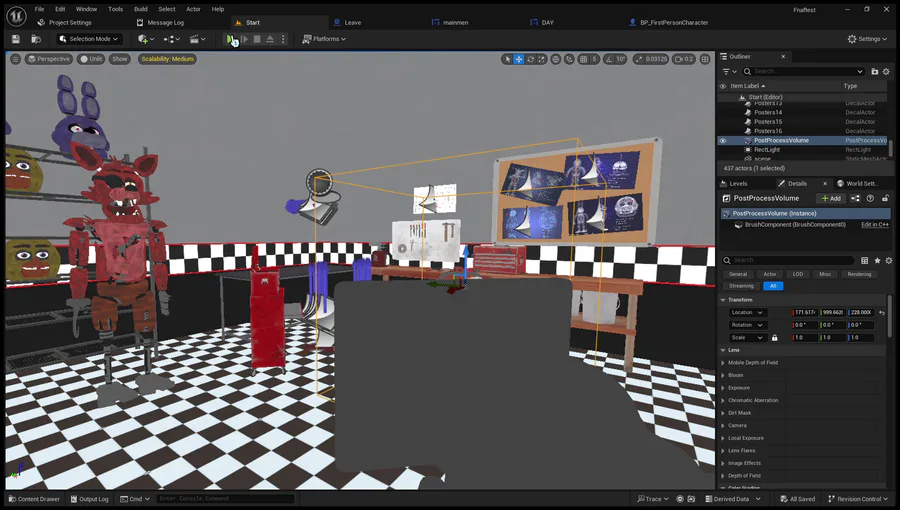This screenshot has width=900, height=510.
Task: Open the toolbar Settings dropdown
Action: [867, 39]
